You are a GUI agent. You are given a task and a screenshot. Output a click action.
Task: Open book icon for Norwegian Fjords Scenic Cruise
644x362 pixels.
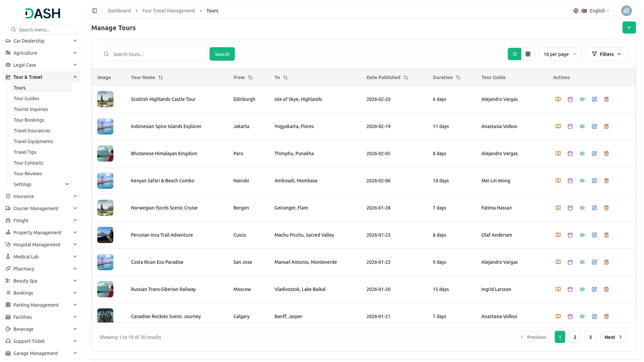coord(558,208)
